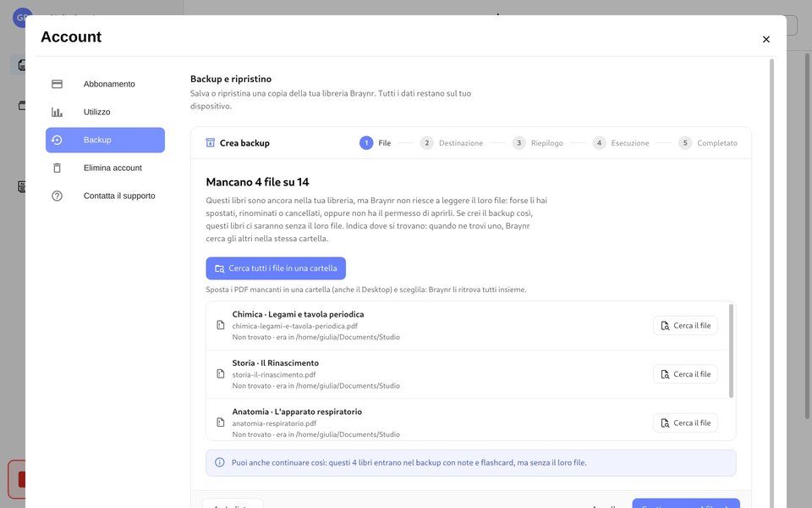
Task: Close the Account dialog with the X
Action: coord(766,40)
